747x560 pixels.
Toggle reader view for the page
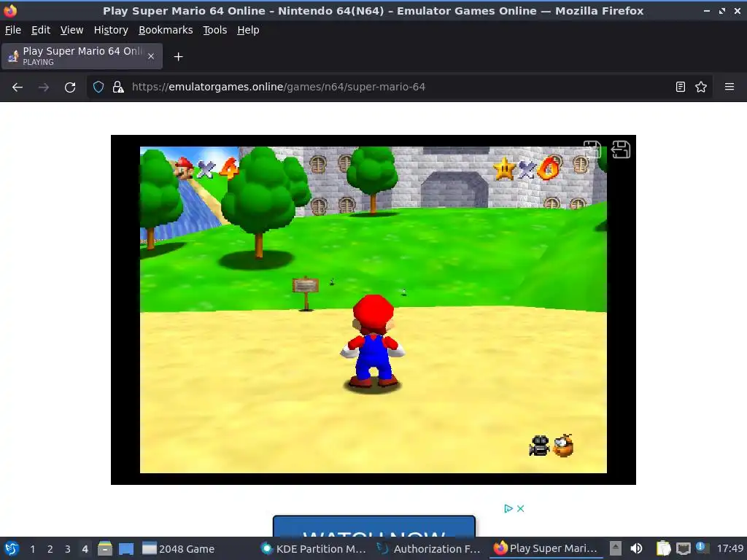coord(681,87)
